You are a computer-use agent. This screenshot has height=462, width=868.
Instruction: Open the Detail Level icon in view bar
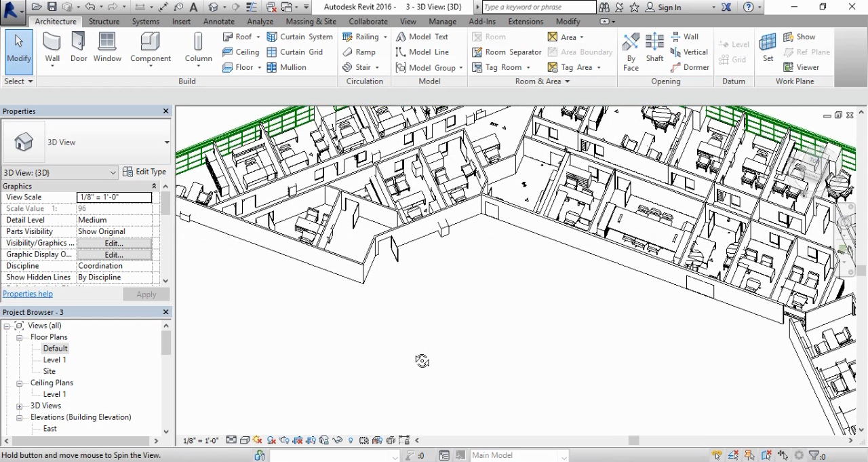[x=231, y=440]
